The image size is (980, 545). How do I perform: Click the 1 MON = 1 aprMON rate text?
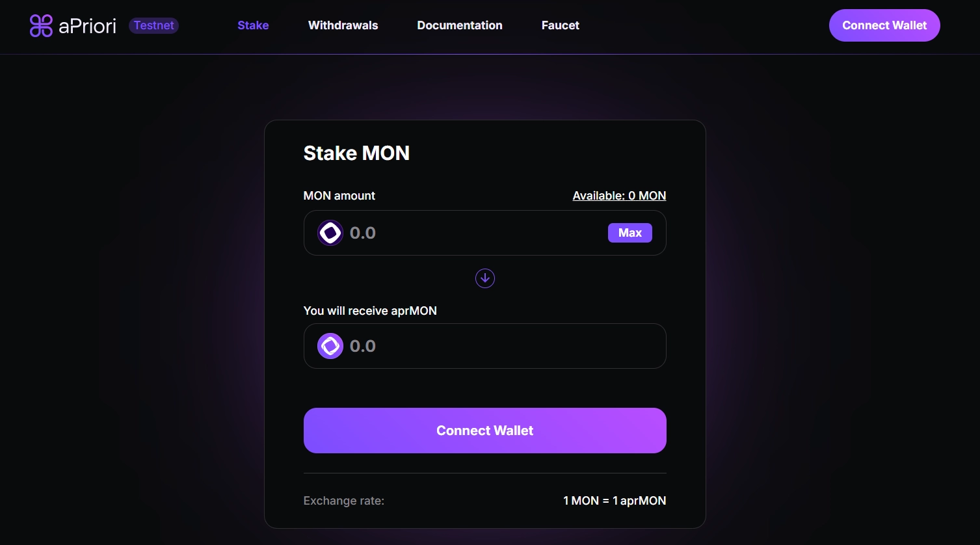(614, 500)
